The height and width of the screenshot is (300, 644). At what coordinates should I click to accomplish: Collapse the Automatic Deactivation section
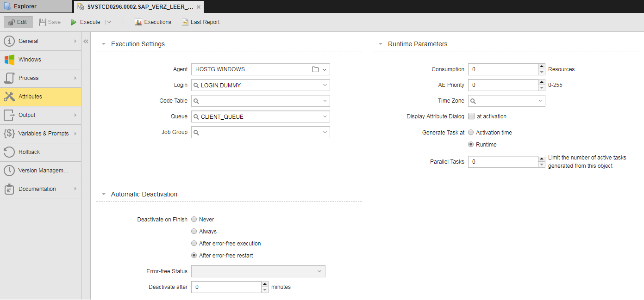point(104,195)
